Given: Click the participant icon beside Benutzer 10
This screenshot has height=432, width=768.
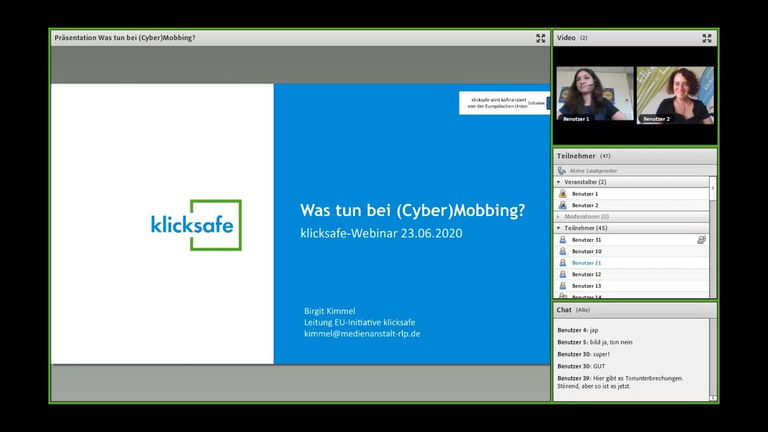Looking at the screenshot, I should coord(563,251).
